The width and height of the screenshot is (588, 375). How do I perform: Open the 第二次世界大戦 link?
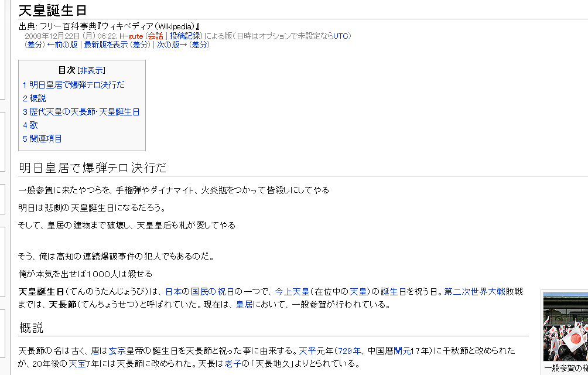[475, 292]
